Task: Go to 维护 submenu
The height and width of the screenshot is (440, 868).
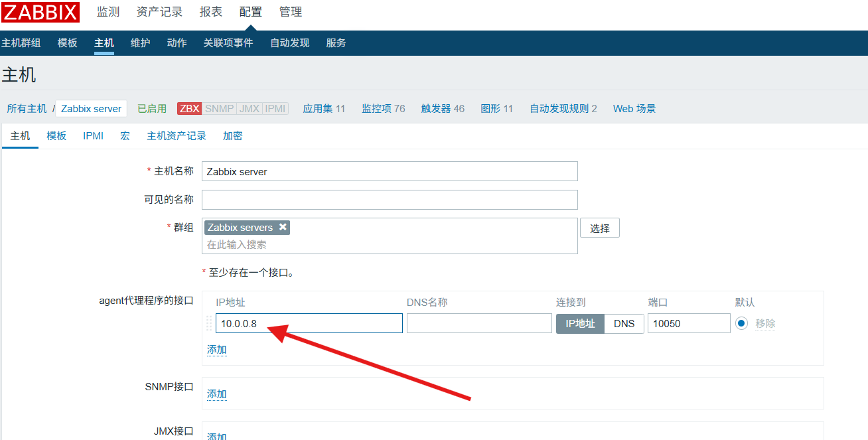Action: pos(141,42)
